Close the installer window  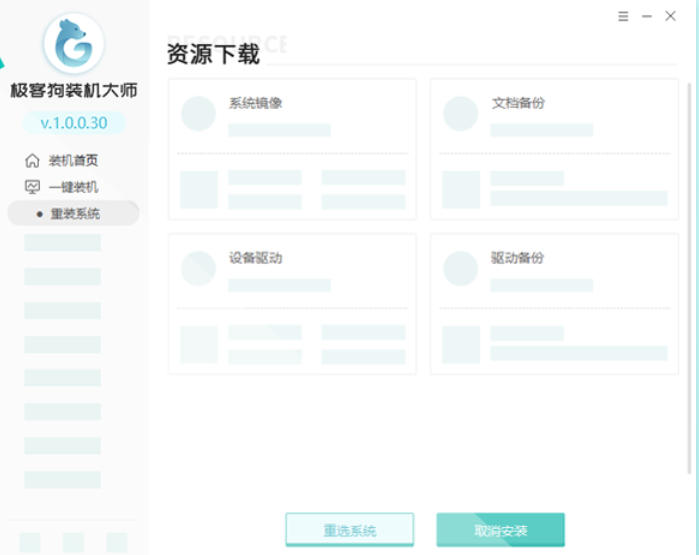(670, 16)
